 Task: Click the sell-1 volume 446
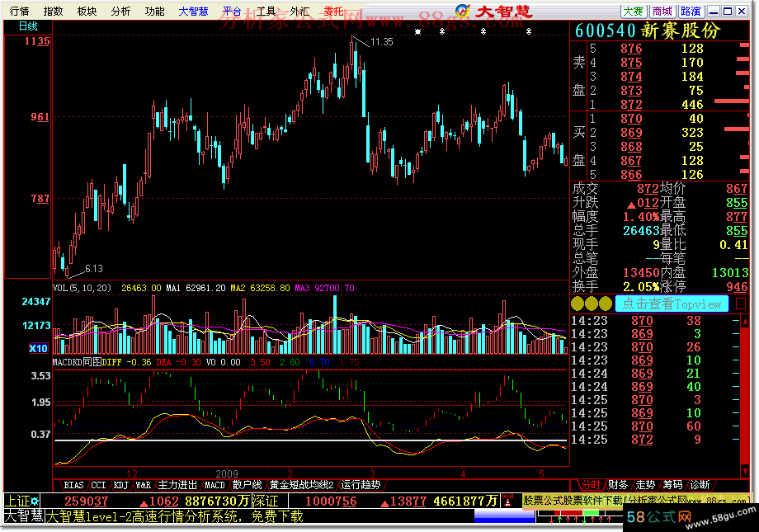[x=692, y=105]
